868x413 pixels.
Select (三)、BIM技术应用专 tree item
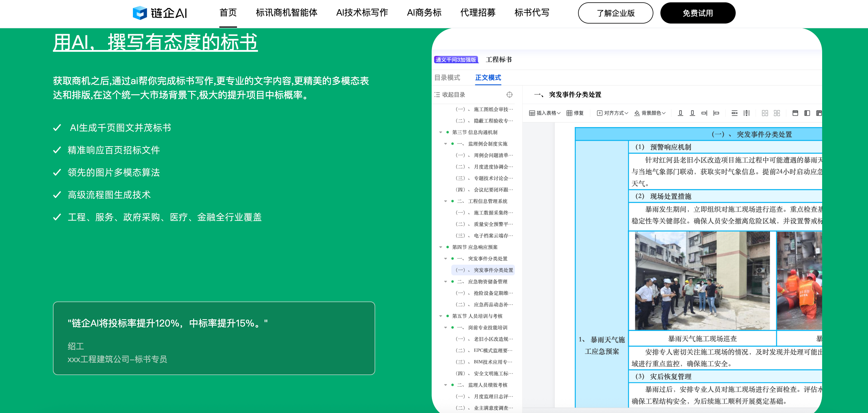coord(484,362)
